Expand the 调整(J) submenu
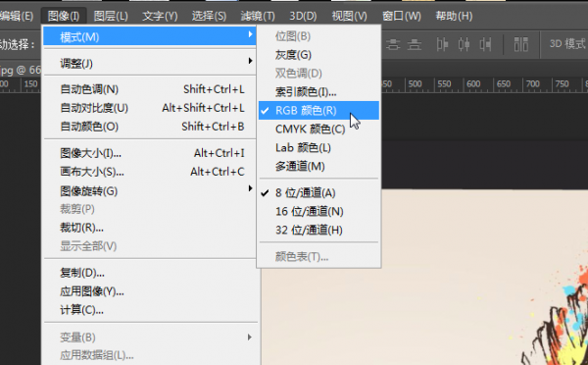The height and width of the screenshot is (365, 588). tap(150, 63)
